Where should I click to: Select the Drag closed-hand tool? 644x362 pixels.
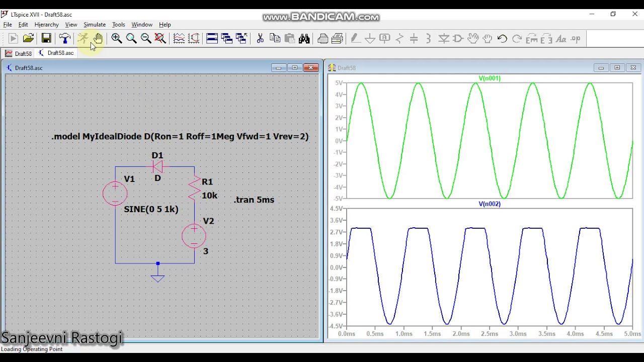point(488,38)
